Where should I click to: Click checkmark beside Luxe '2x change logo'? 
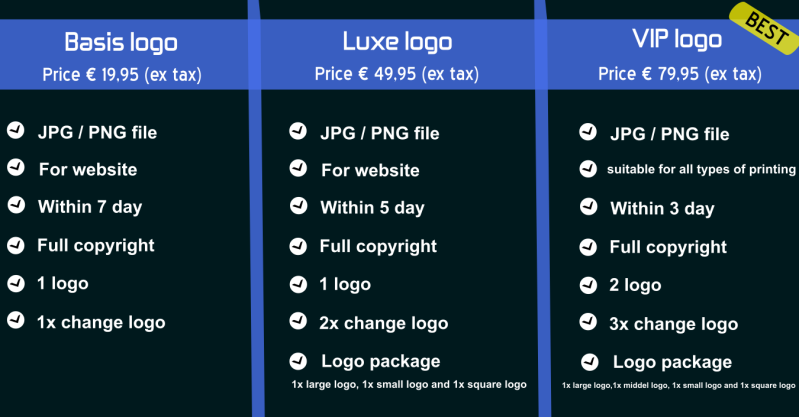[298, 321]
